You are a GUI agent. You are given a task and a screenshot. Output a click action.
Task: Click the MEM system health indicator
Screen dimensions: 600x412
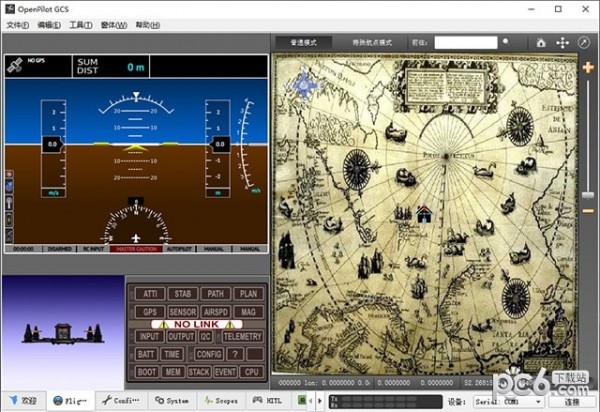click(x=173, y=372)
